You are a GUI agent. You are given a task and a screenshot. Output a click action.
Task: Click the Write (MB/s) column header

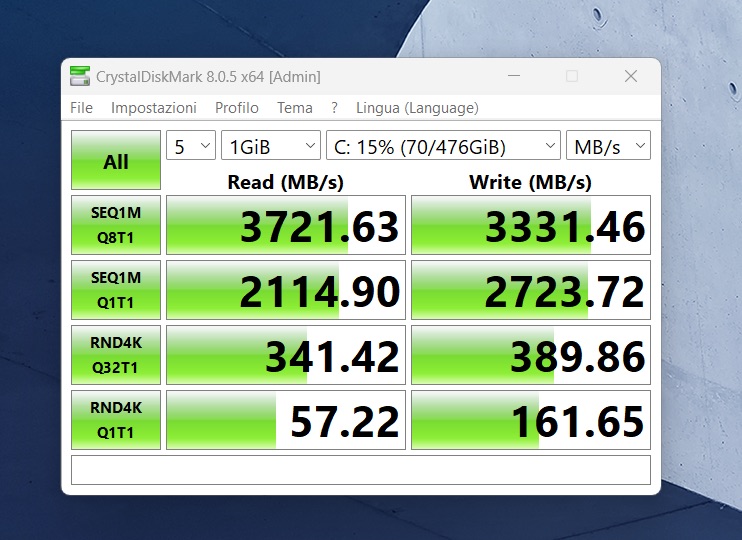tap(530, 182)
